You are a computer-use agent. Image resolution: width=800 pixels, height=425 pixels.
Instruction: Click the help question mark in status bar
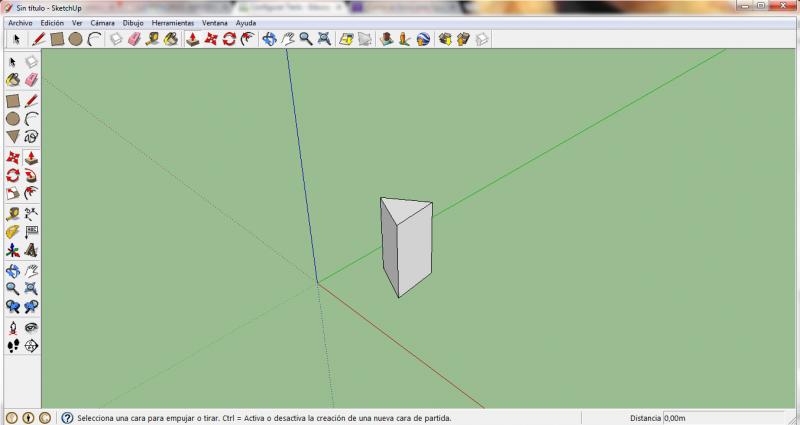(68, 418)
